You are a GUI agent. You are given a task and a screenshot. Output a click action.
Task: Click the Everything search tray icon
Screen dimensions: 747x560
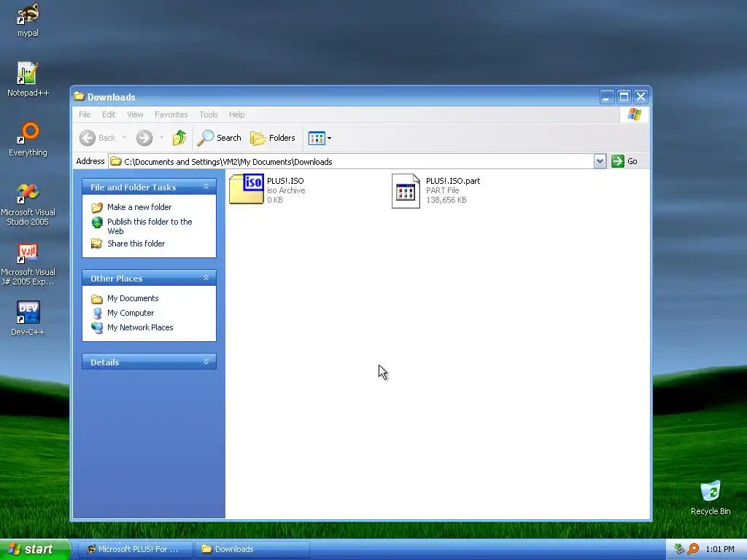(x=694, y=549)
